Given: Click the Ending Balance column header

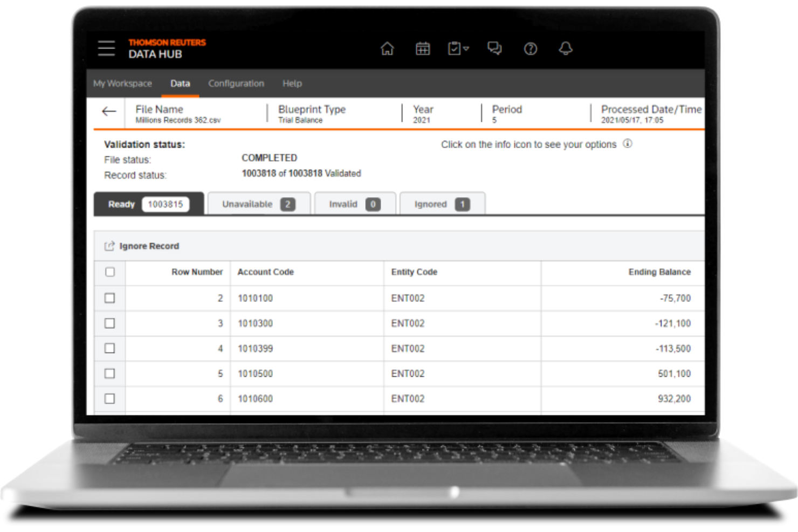Looking at the screenshot, I should pos(659,272).
